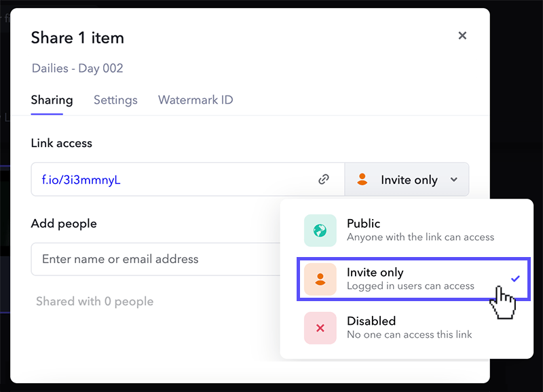Select the Public globe icon
Viewport: 543px width, 392px height.
pos(320,231)
